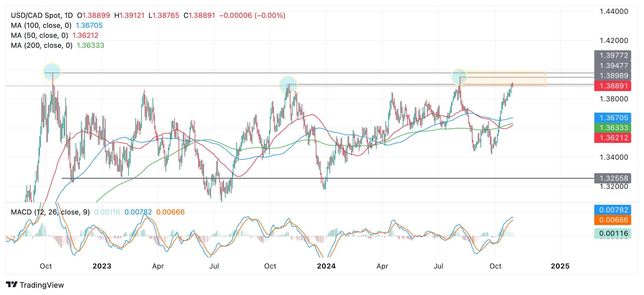Select the MA (50, close, 0) legend
The image size is (644, 295).
point(39,35)
